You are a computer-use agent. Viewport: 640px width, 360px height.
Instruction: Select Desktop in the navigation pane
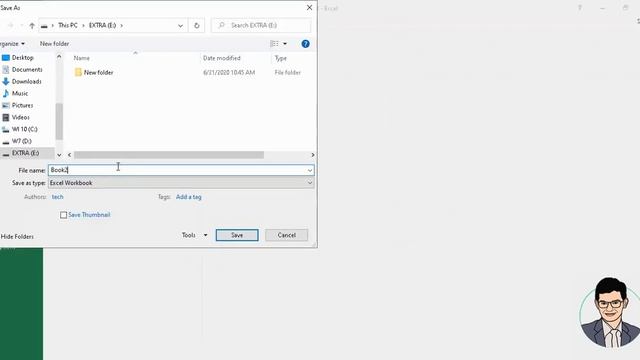tap(23, 58)
